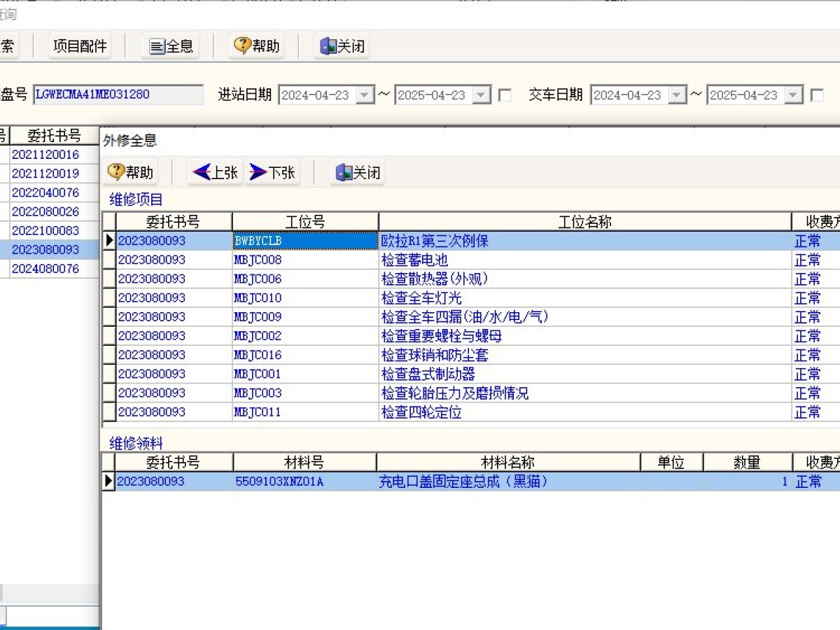Select 委托书号 2023080093 in left list
The height and width of the screenshot is (630, 840).
[54, 250]
